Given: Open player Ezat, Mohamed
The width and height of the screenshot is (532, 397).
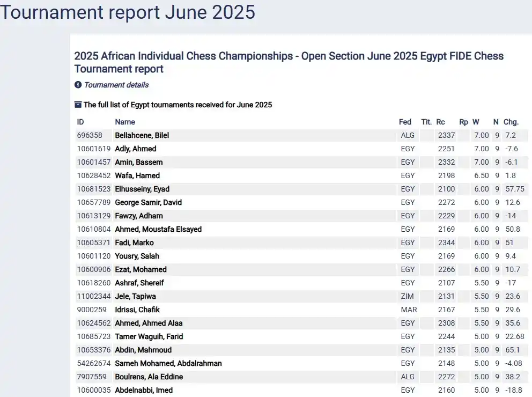Looking at the screenshot, I should tap(141, 269).
